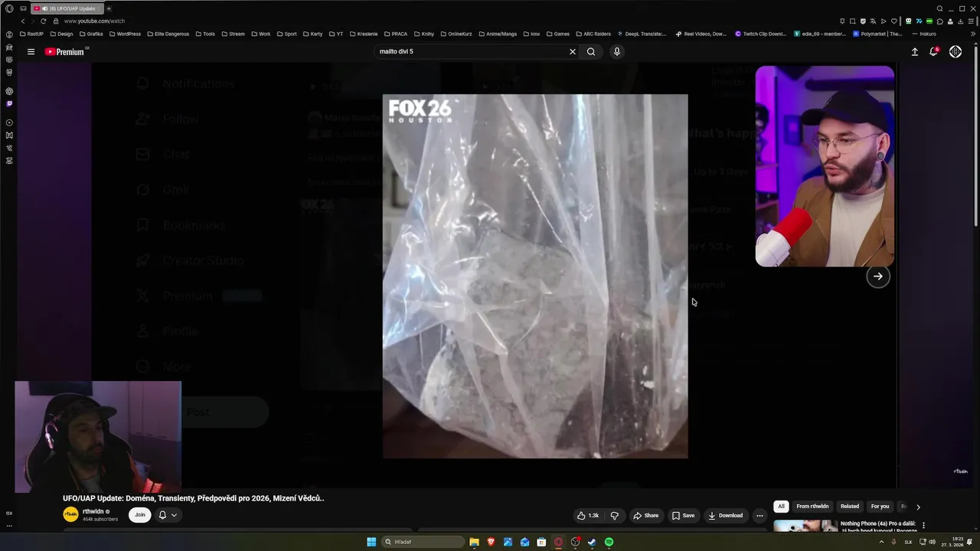Open YouTube notifications bell
This screenshot has width=980, height=551.
coord(934,52)
